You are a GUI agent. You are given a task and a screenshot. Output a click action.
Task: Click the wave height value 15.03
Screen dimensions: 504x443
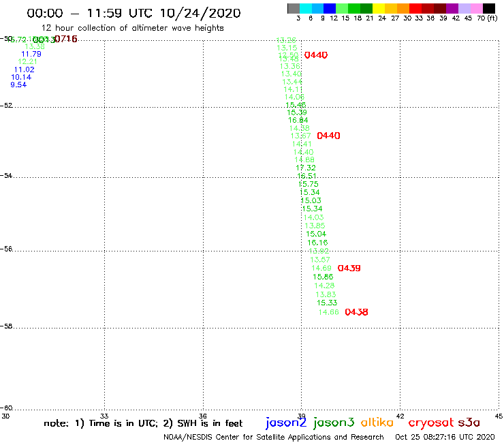point(311,201)
